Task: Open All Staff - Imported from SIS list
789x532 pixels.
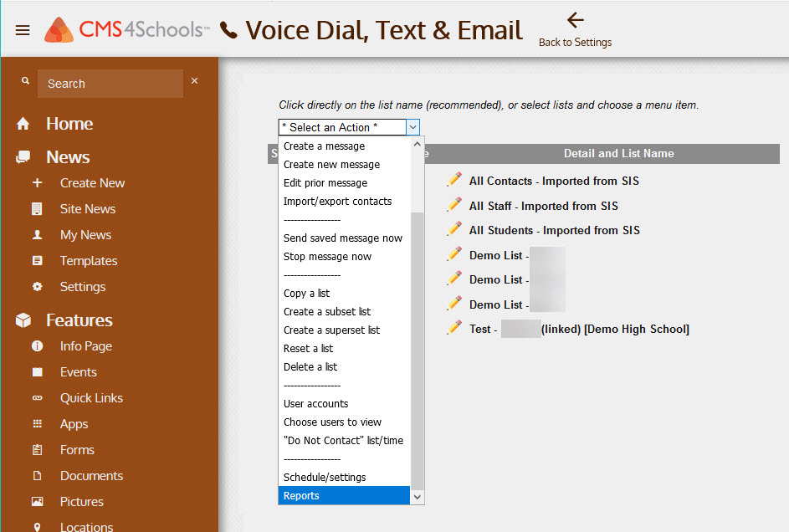Action: coord(544,206)
